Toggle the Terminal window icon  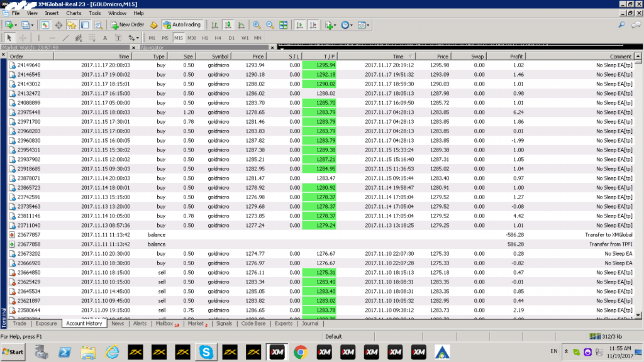tap(85, 25)
